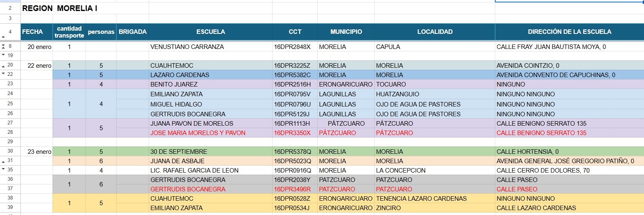The height and width of the screenshot is (215, 644).
Task: Select row header number 38
Action: [10, 198]
